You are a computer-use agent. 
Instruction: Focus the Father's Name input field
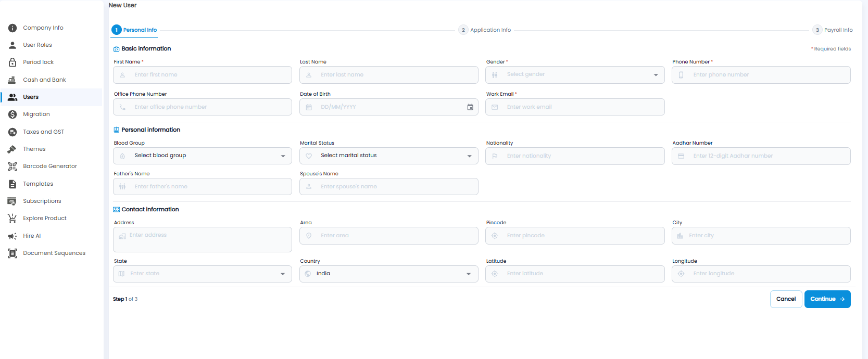[203, 187]
